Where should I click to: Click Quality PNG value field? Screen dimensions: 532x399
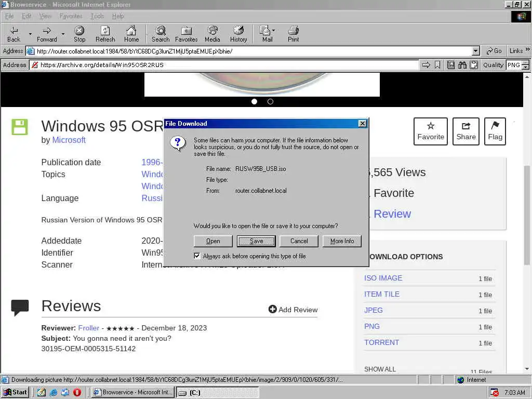514,65
